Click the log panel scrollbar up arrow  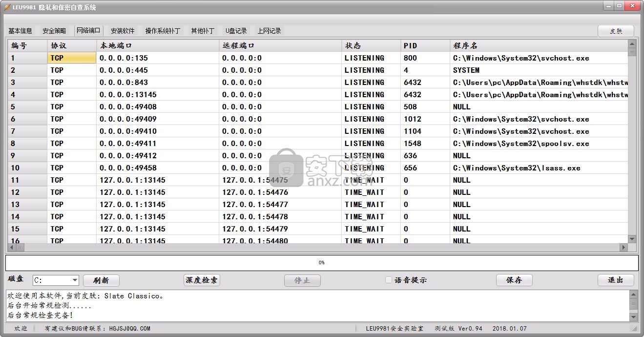click(x=633, y=295)
